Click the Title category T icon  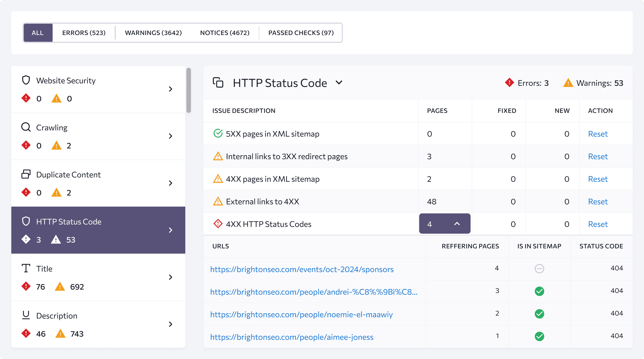pos(26,268)
